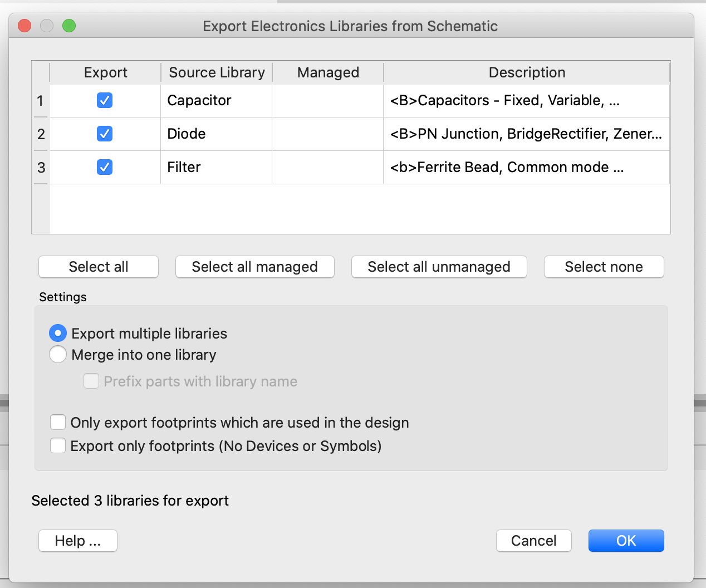Screen dimensions: 706x588
Task: Click row number 2 for the Diode entry
Action: [41, 134]
